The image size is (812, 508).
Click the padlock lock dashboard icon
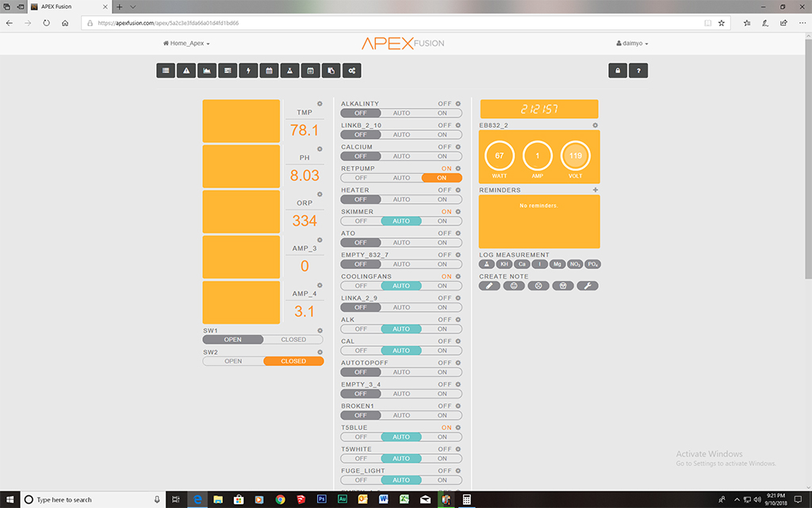click(x=618, y=71)
